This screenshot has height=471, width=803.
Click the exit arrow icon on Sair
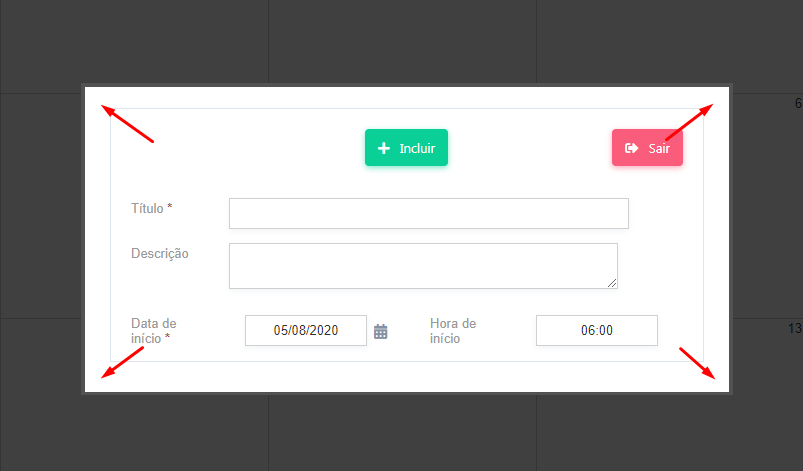tap(631, 148)
